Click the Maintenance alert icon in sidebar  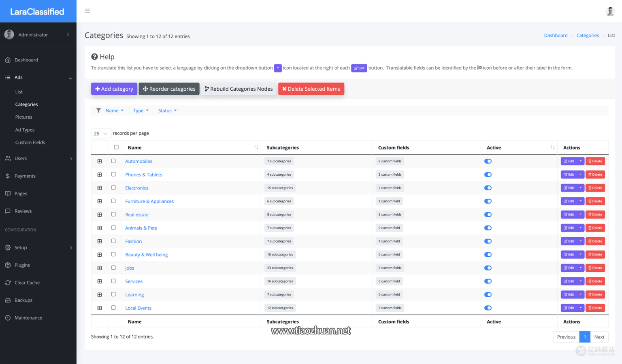8,318
